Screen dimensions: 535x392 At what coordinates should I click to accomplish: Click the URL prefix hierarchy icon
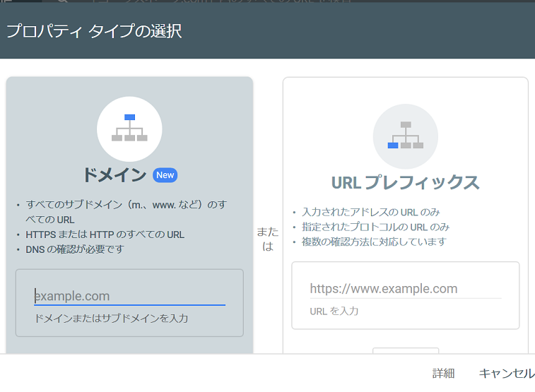coord(406,136)
